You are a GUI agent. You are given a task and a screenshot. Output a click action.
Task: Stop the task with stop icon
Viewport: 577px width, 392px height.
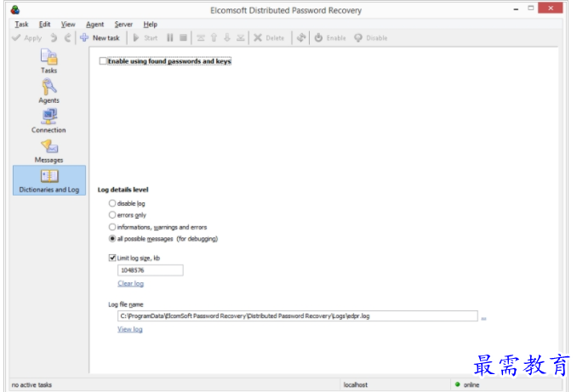[183, 38]
